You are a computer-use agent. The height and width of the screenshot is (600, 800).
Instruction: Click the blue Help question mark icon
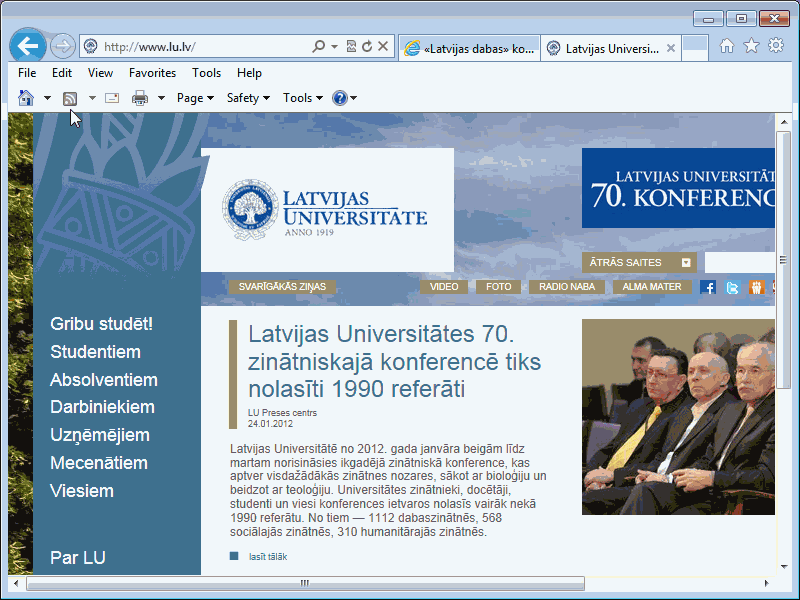pos(339,97)
